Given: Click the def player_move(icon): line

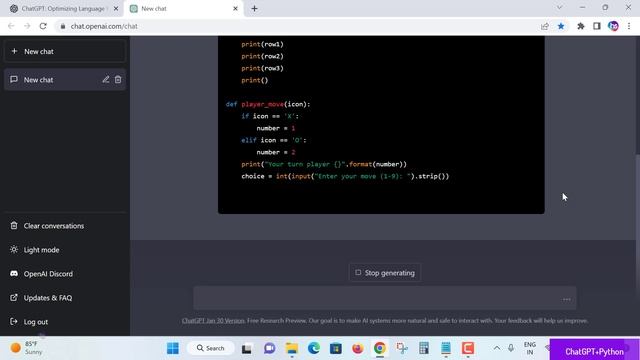Looking at the screenshot, I should (x=268, y=104).
